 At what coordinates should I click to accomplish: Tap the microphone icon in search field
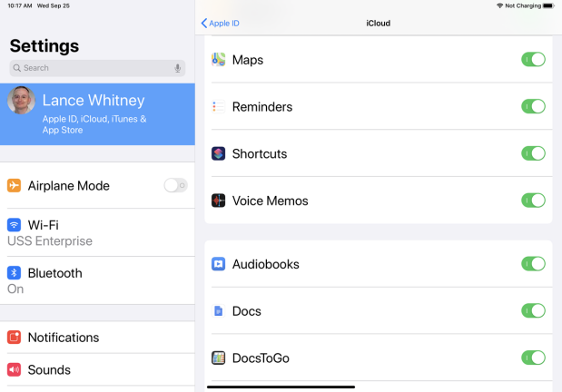coord(177,68)
